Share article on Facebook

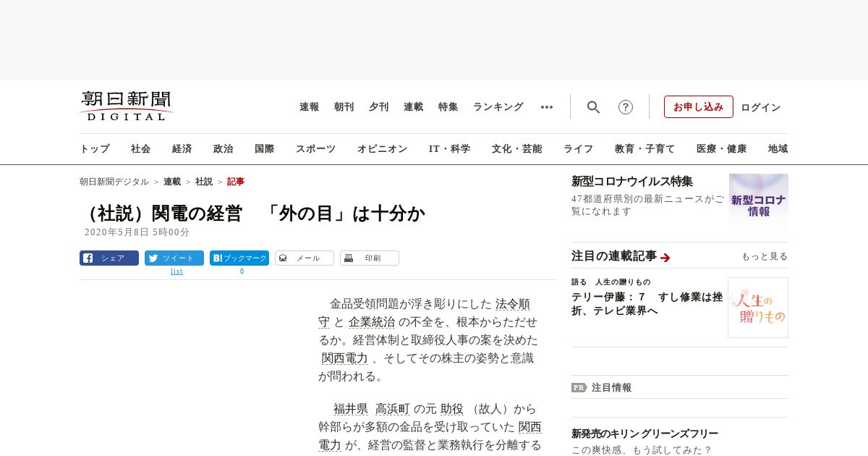coord(109,258)
